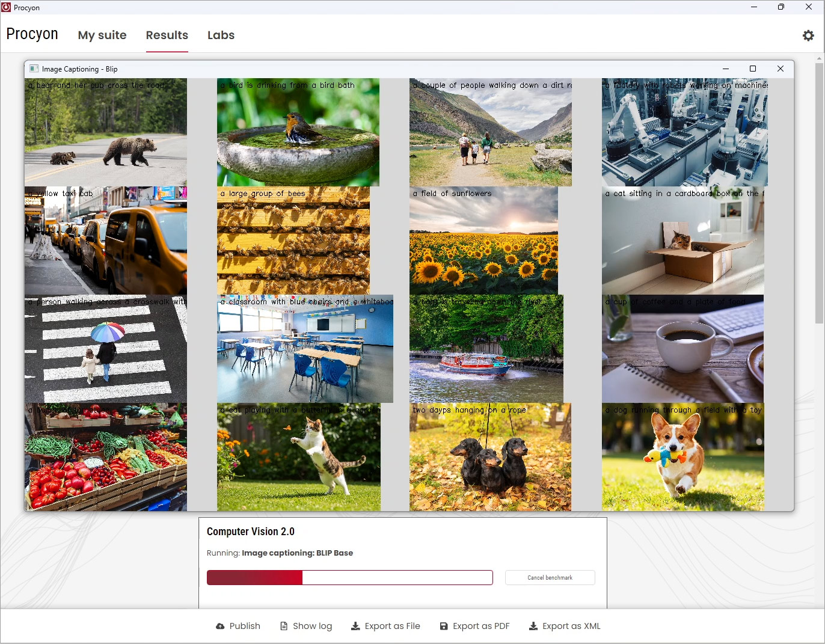Click the classroom with blue chairs image

point(305,349)
